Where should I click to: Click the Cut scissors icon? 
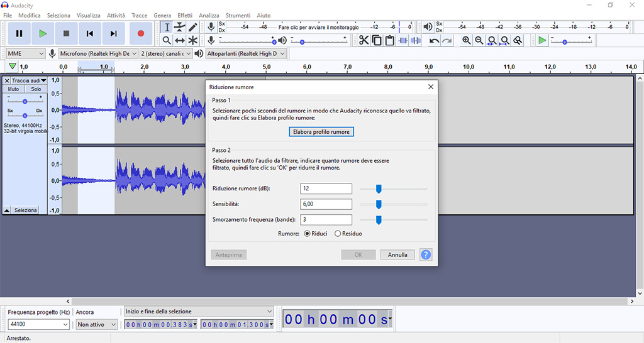click(x=364, y=40)
